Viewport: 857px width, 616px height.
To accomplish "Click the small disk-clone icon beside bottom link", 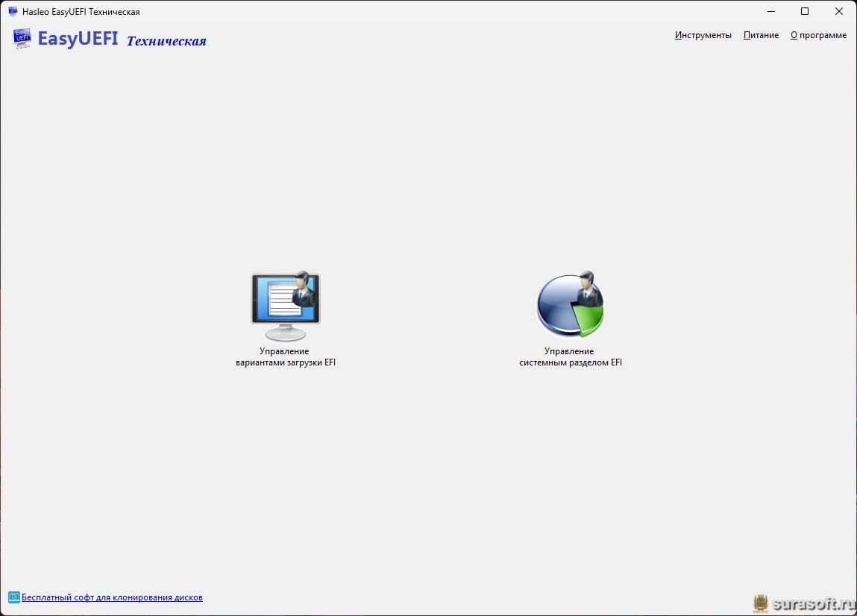I will (x=13, y=597).
